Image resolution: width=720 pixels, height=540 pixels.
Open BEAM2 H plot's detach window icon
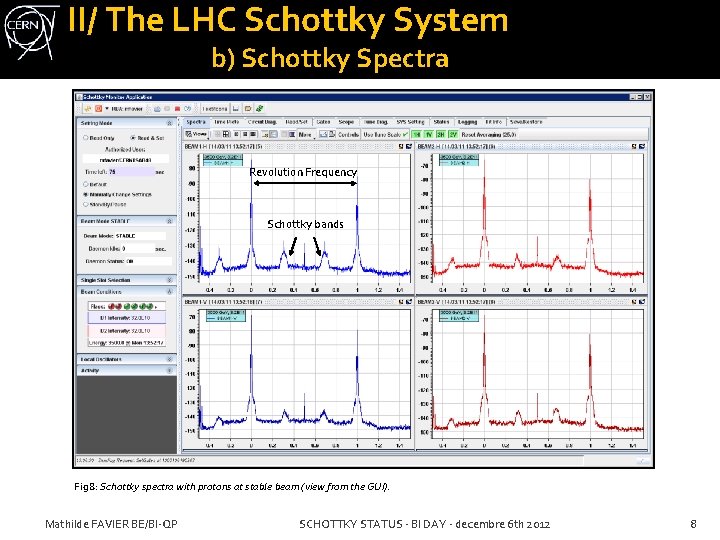coord(642,146)
